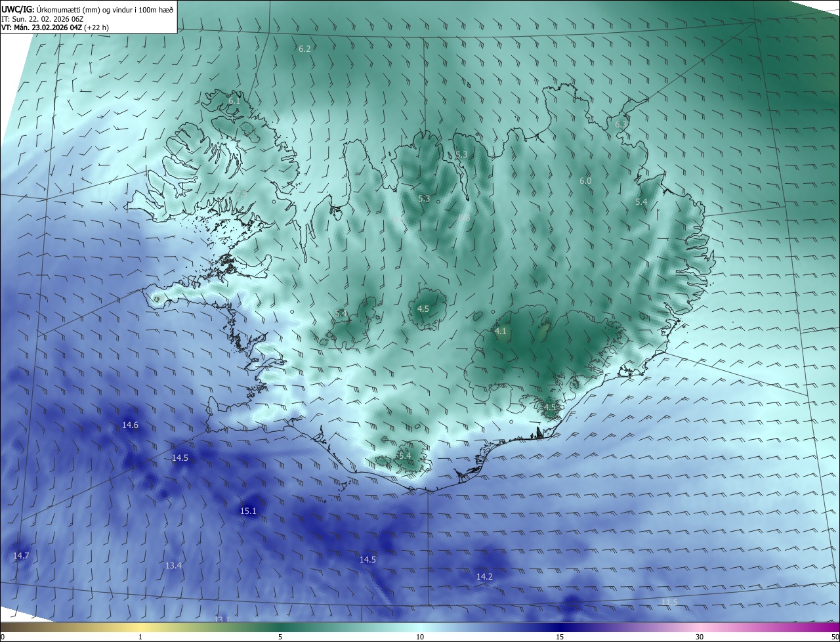Click the '15' tick on the color scale
Viewport: 840px width, 642px height.
pos(560,637)
